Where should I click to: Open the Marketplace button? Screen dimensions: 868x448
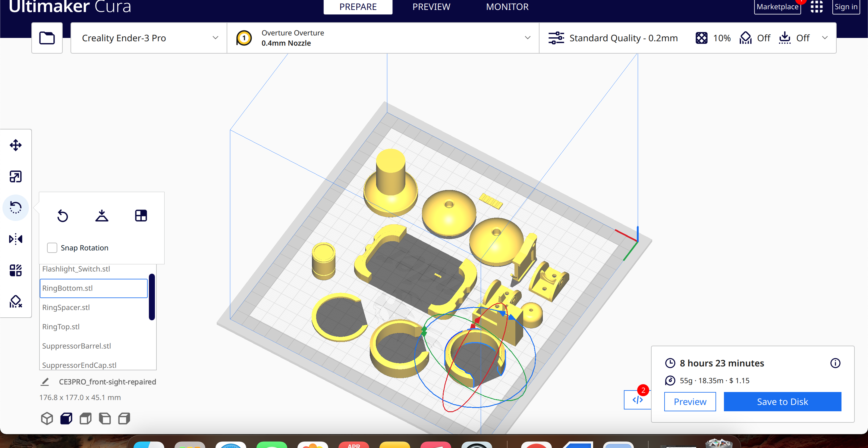(x=777, y=7)
